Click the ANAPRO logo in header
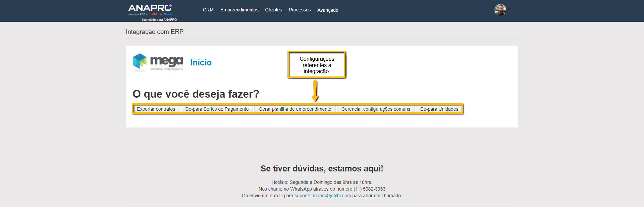The height and width of the screenshot is (207, 644). (150, 9)
